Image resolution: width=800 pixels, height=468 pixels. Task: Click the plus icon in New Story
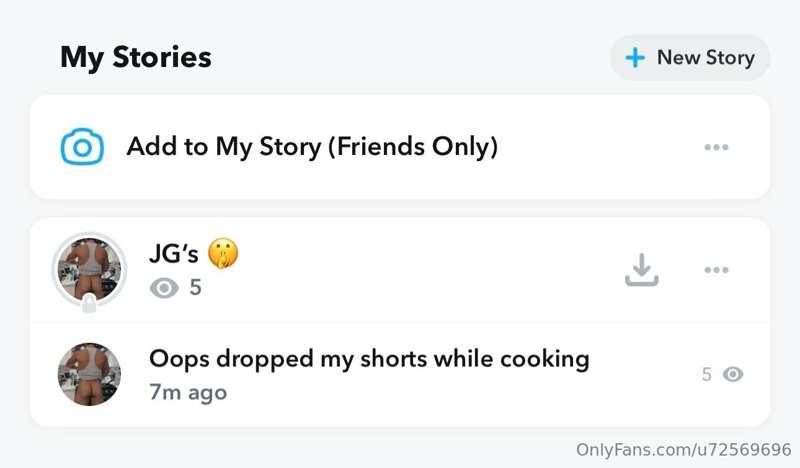(x=634, y=58)
